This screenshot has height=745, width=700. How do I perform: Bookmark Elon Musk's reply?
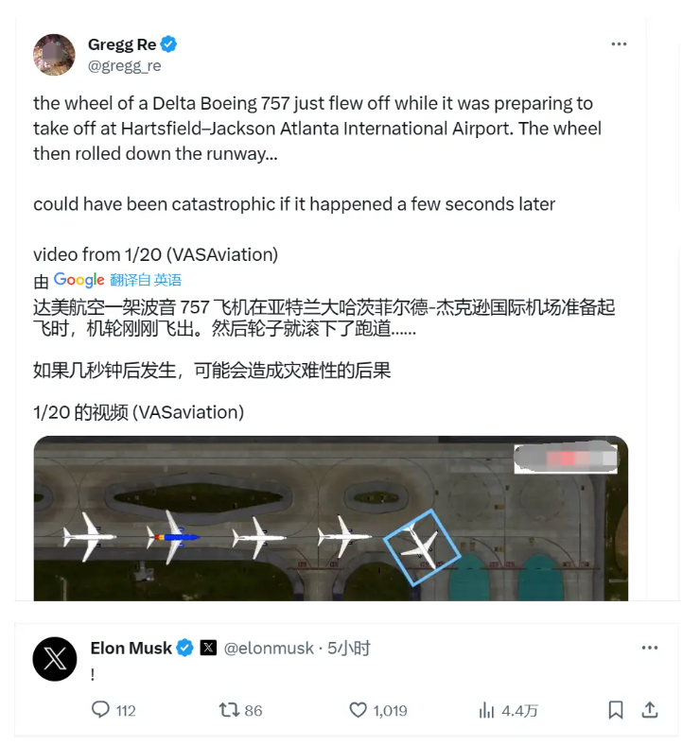[616, 710]
